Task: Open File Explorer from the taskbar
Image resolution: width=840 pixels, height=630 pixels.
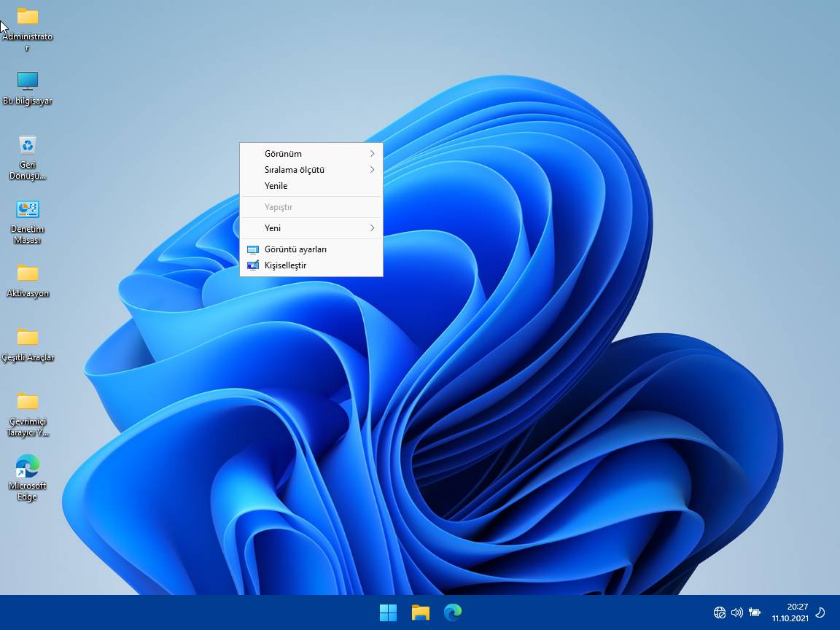Action: (420, 613)
